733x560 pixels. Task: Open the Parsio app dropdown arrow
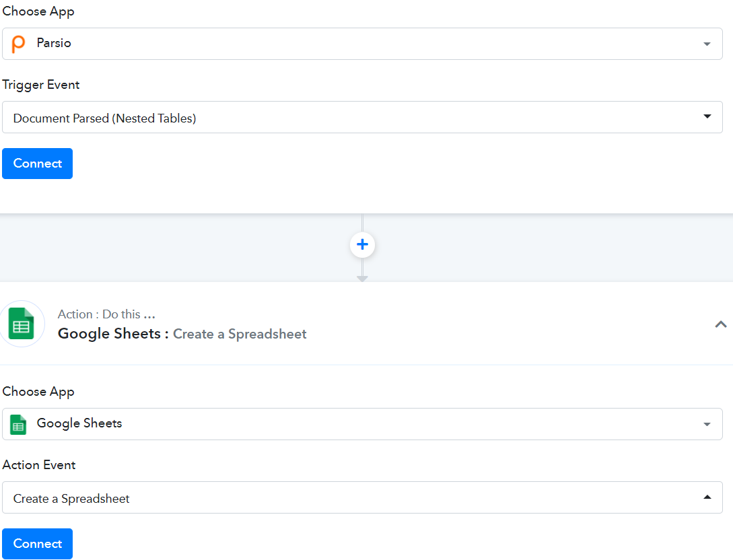(707, 44)
